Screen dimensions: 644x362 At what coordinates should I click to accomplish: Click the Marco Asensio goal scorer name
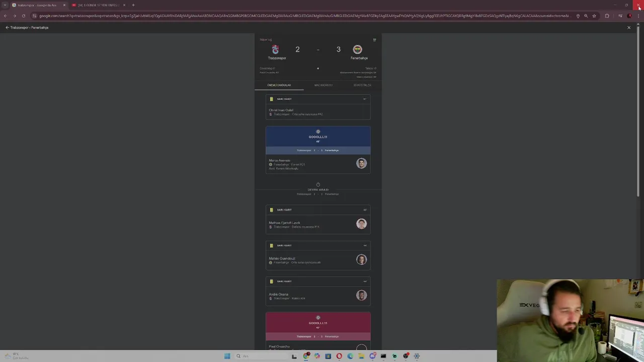tap(280, 160)
